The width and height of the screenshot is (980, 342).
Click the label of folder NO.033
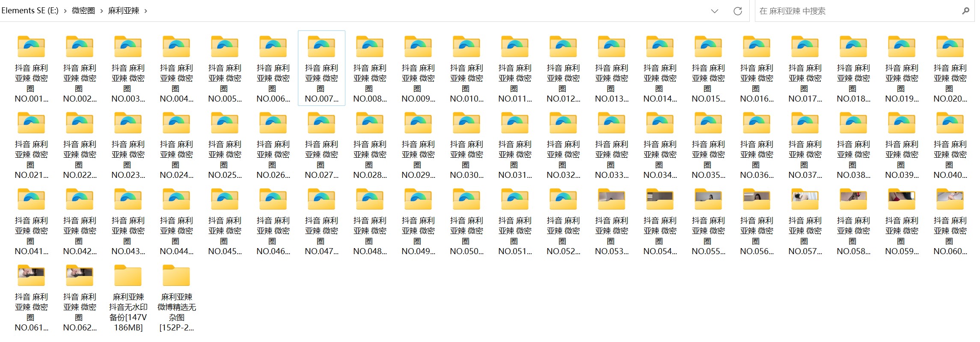(612, 159)
